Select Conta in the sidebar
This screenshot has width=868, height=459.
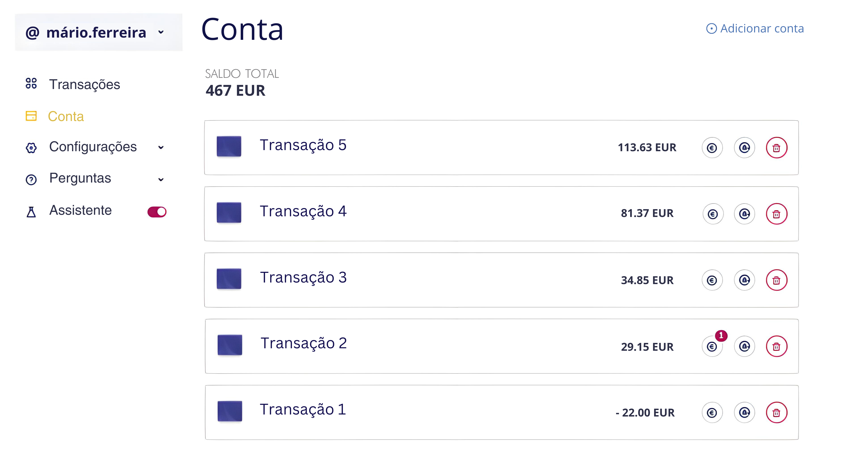click(x=66, y=116)
